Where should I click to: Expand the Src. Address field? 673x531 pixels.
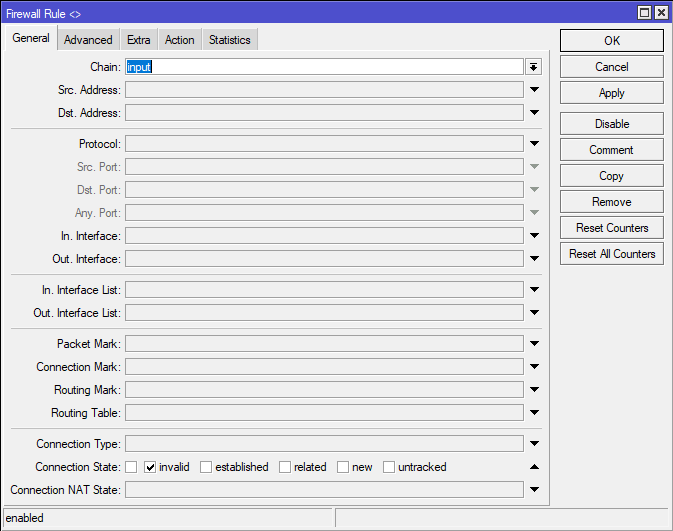534,90
